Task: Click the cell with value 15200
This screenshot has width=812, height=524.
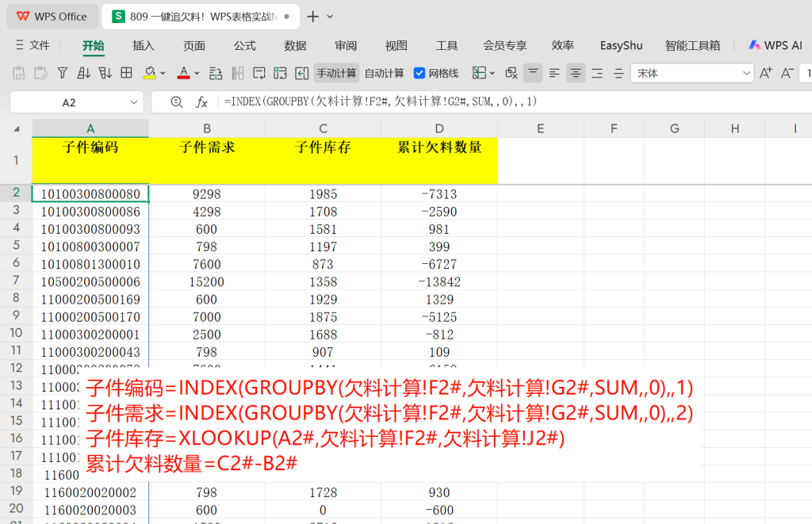Action: (207, 281)
